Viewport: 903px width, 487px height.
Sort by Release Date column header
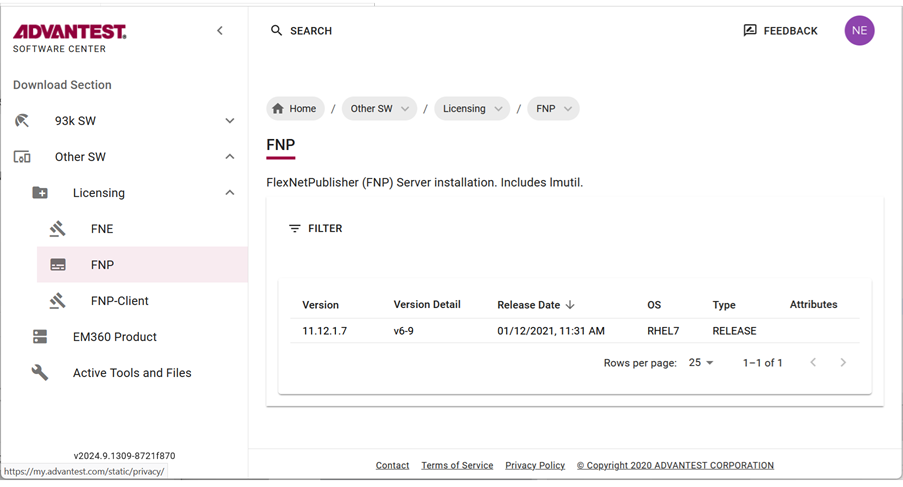point(529,305)
